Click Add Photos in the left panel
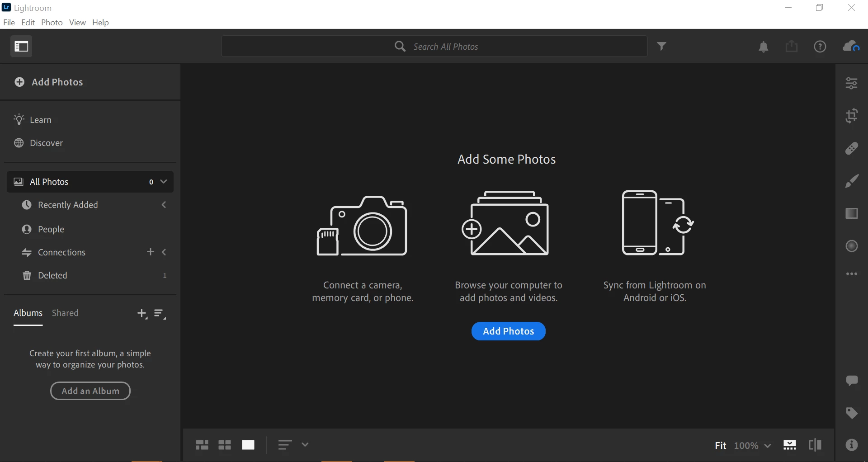The image size is (868, 462). (49, 82)
